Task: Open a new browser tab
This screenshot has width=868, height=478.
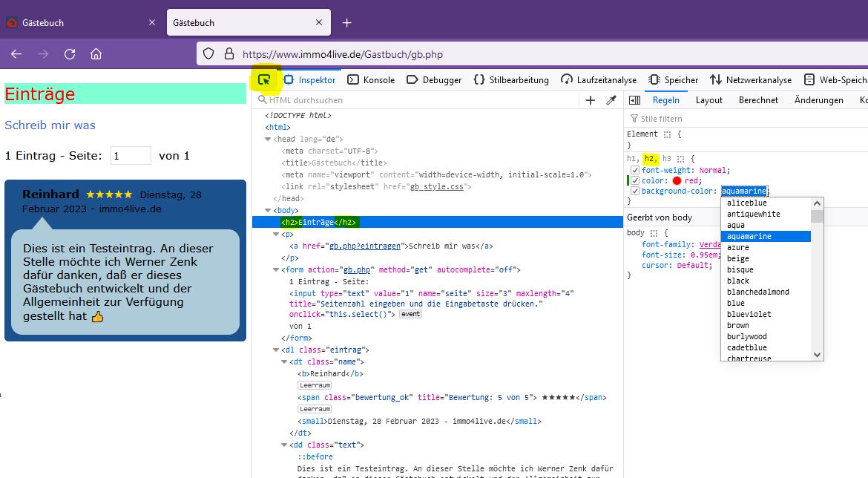Action: pyautogui.click(x=346, y=23)
